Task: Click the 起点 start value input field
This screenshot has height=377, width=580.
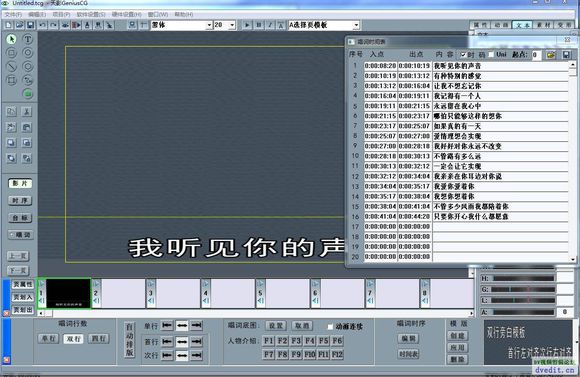Action: 536,55
